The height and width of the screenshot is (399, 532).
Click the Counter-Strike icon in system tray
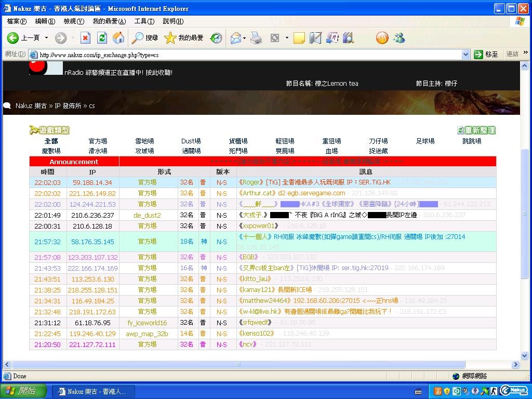(494, 391)
